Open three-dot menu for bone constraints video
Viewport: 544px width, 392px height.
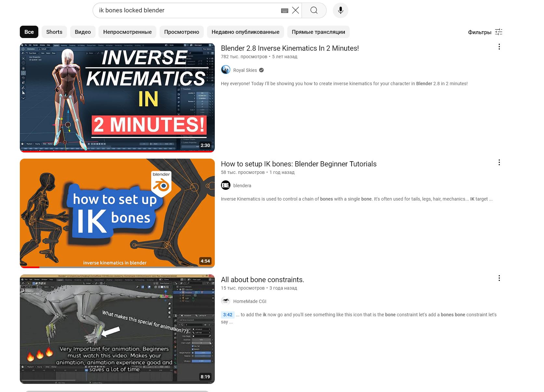coord(499,278)
